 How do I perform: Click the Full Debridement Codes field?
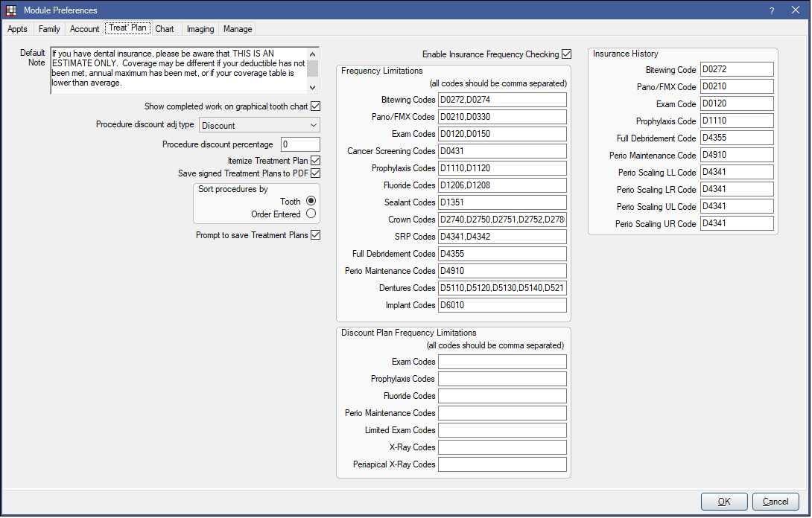point(502,254)
